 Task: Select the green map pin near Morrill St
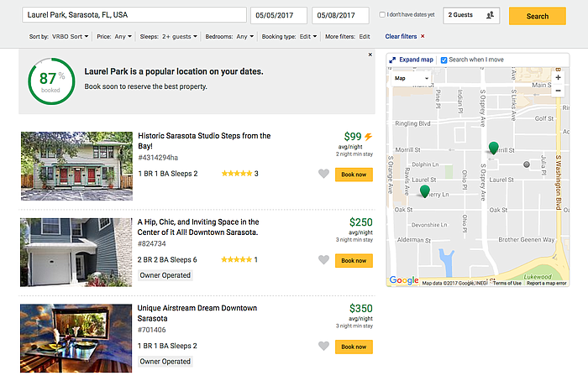(x=494, y=148)
